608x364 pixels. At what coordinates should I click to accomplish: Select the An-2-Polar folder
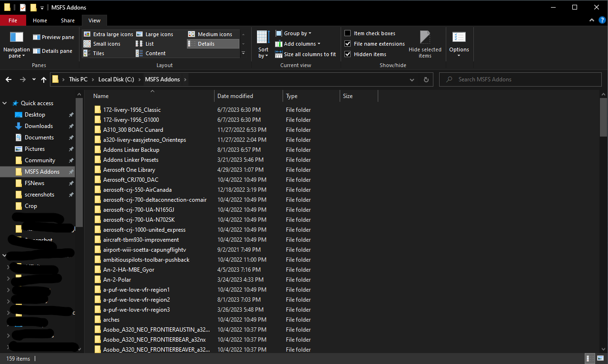(117, 280)
